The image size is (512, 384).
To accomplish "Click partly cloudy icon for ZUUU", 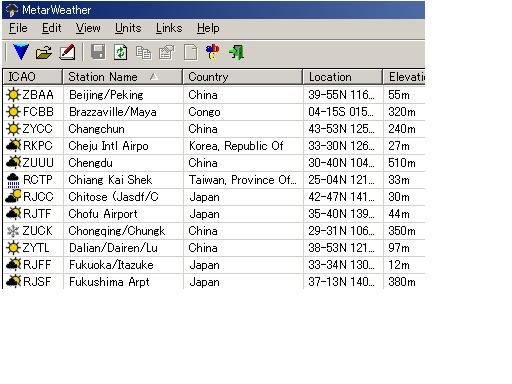I will 13,163.
